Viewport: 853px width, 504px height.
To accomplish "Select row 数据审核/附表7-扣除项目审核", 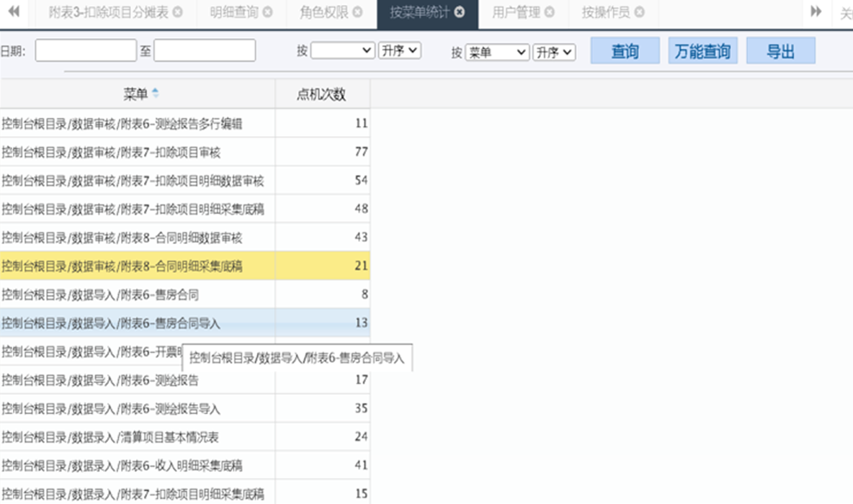I will [x=185, y=152].
